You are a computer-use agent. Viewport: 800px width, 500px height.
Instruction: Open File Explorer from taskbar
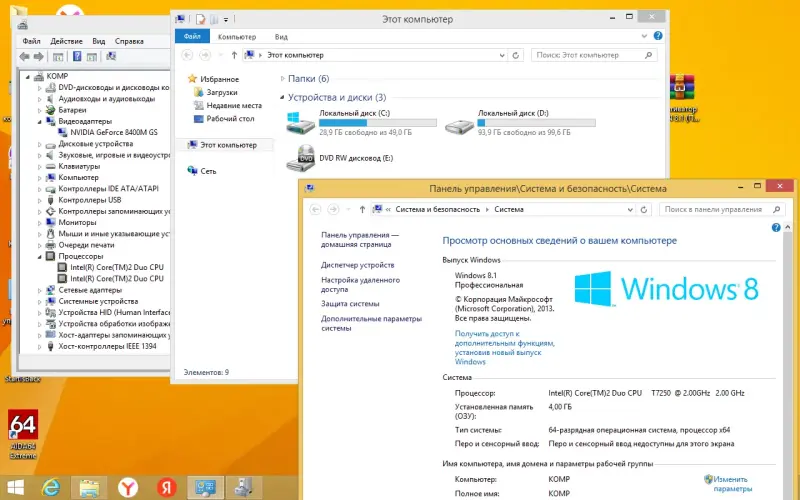coord(89,488)
